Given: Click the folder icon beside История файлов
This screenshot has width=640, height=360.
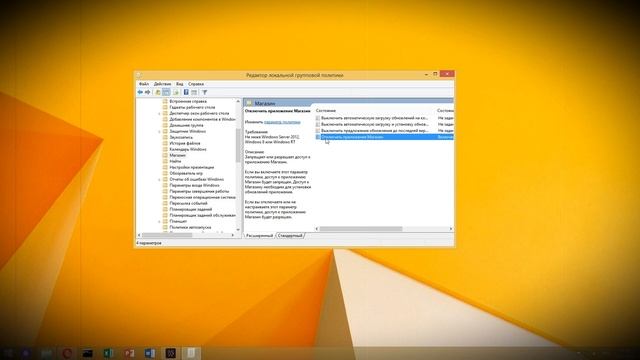Looking at the screenshot, I should 165,143.
